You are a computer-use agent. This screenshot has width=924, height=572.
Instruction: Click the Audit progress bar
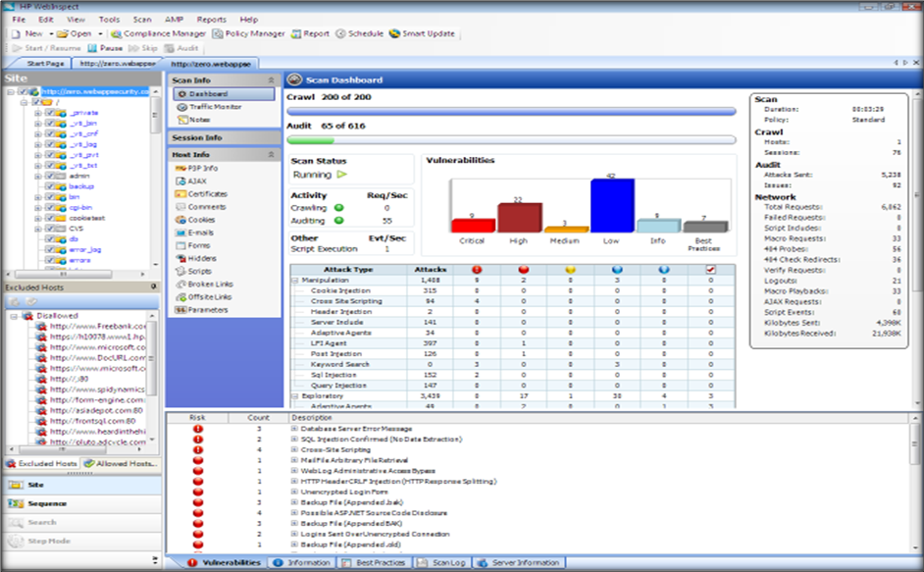pyautogui.click(x=511, y=140)
